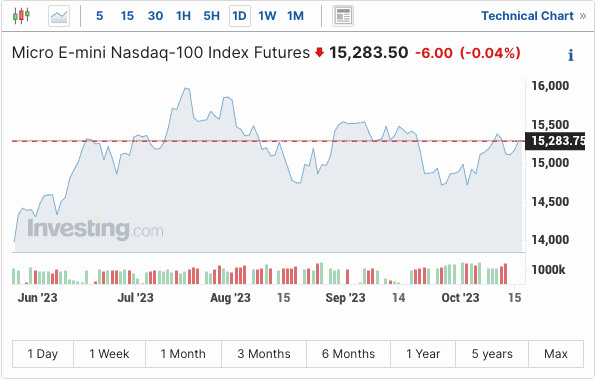Click the 15,283.50 price value
This screenshot has width=595, height=379.
(368, 53)
